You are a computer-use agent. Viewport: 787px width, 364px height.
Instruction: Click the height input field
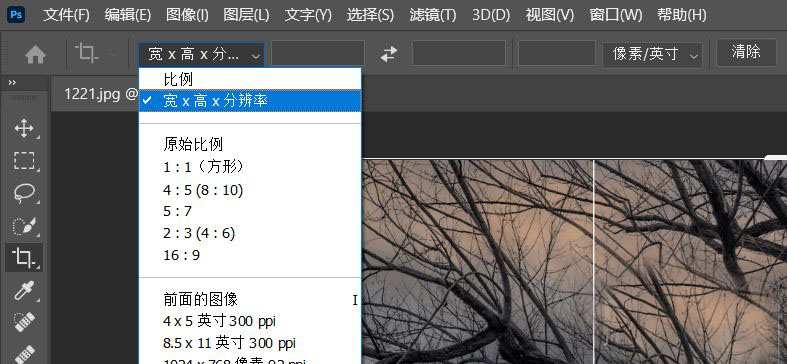click(459, 53)
